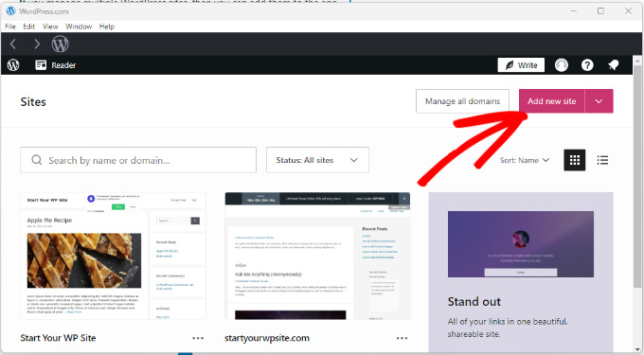This screenshot has height=355, width=644.
Task: Click the Stand out heading
Action: 474,302
